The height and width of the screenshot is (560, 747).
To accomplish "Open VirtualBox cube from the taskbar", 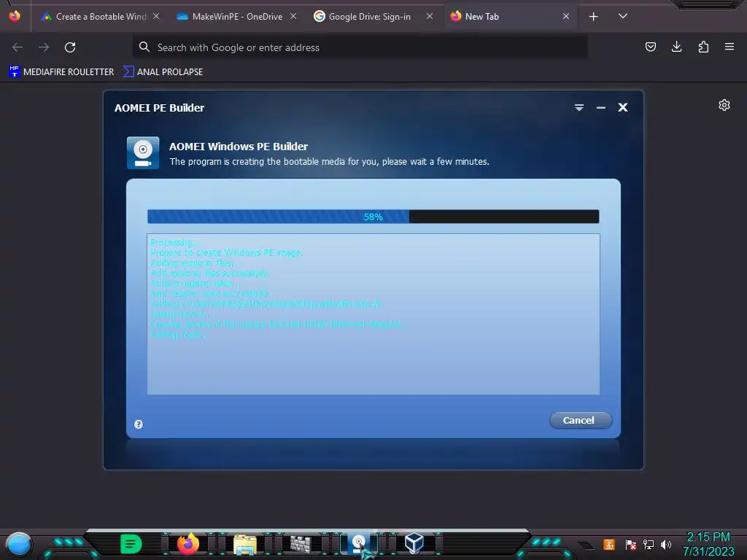I will (x=414, y=543).
